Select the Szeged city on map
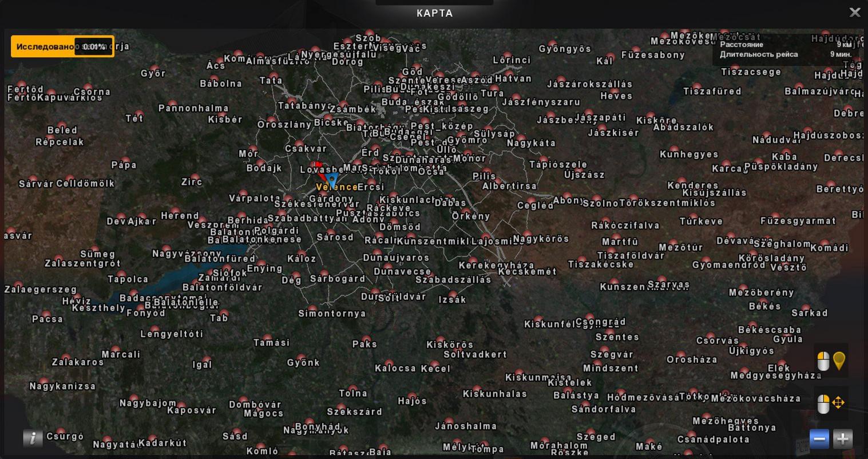 (596, 437)
